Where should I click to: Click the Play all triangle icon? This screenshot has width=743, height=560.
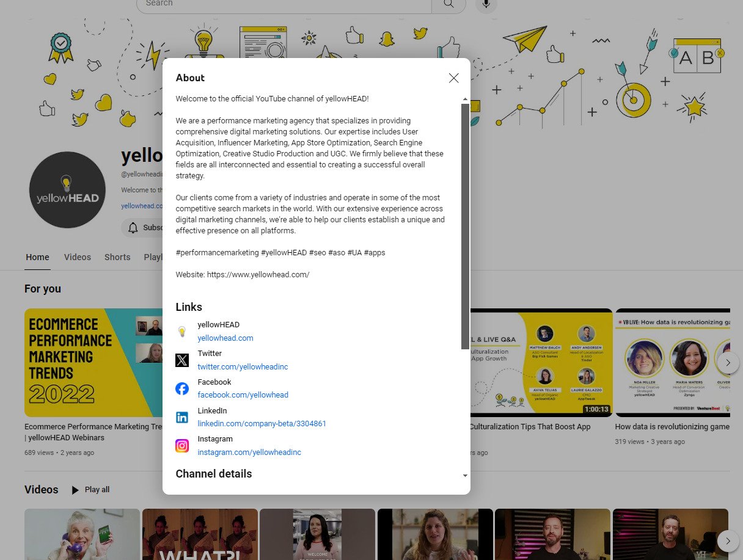[75, 490]
